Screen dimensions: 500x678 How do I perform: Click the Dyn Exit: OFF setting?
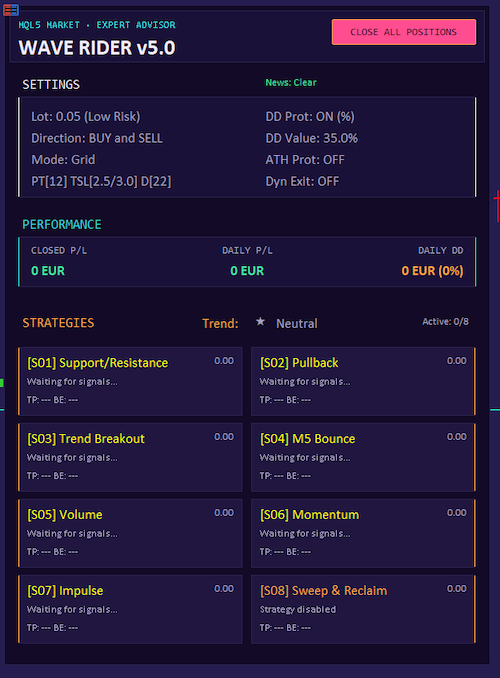coord(302,182)
